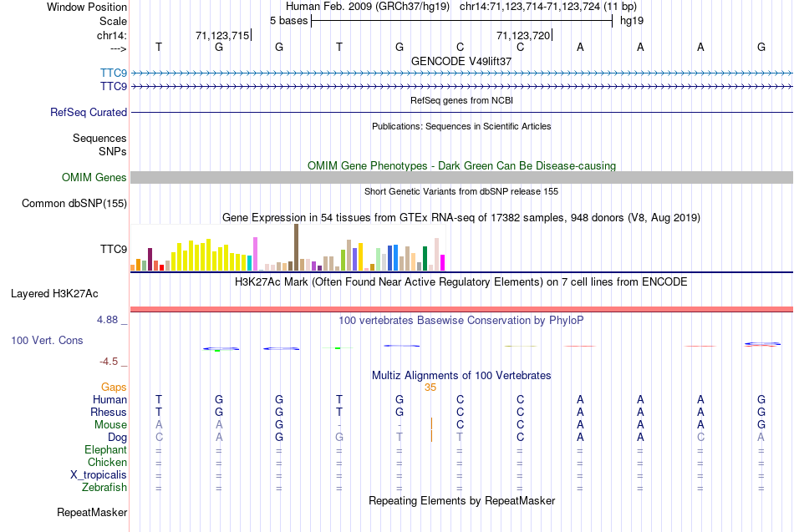Viewport: 794px width, 532px height.
Task: Click the GENCODE V49lift37 track title
Action: point(461,61)
